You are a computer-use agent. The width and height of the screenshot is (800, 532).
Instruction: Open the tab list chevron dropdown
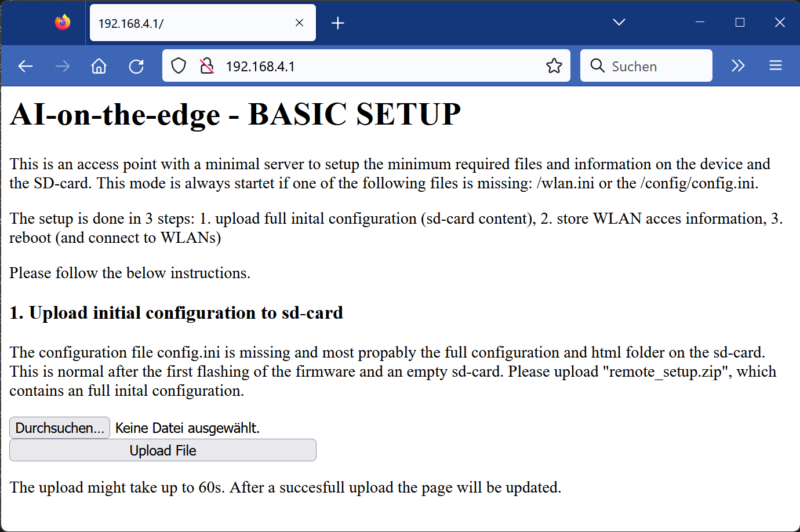tap(619, 22)
